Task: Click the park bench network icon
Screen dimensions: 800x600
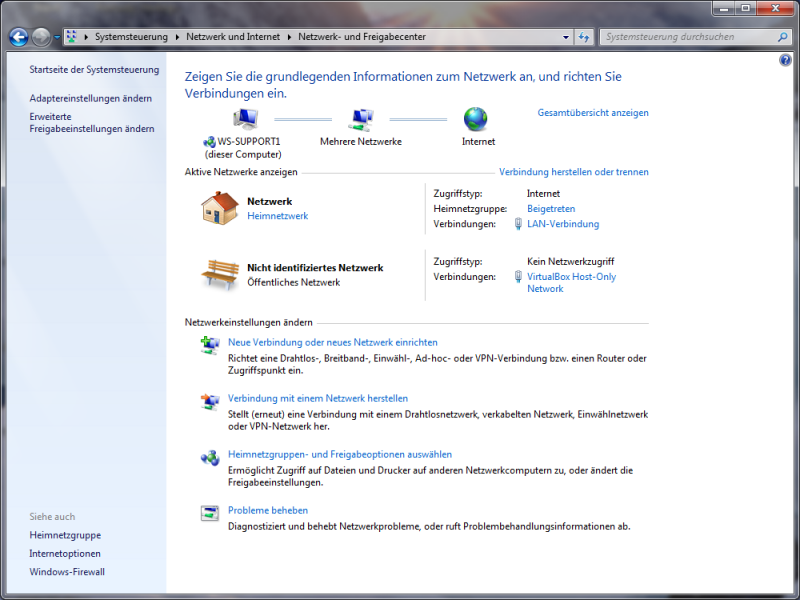Action: coord(219,273)
